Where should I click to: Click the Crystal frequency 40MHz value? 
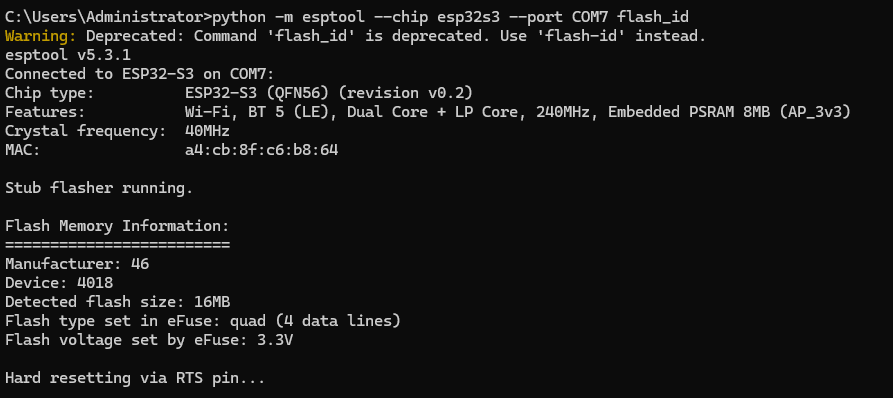tap(207, 132)
